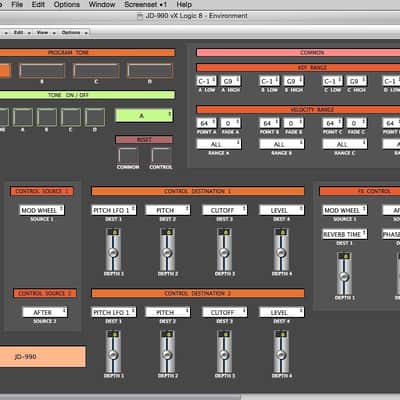This screenshot has height=400, width=400.
Task: Open Control Source 2 AFTER dropdown
Action: (x=45, y=312)
